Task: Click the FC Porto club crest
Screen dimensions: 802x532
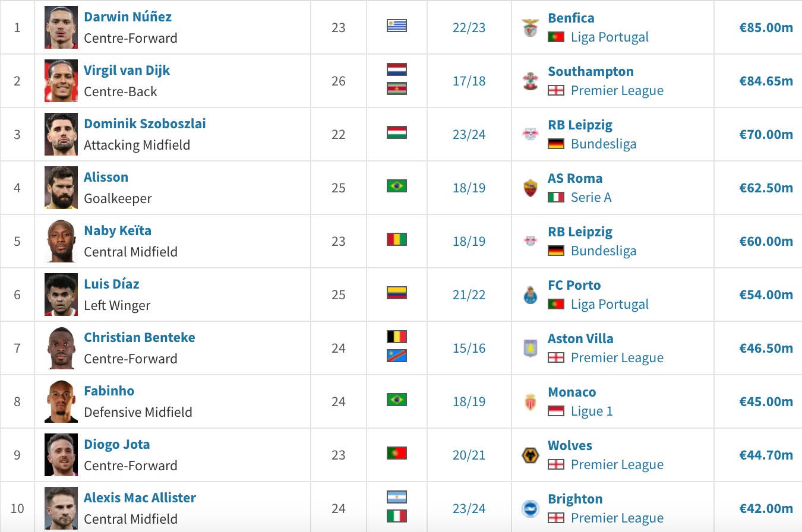Action: 531,295
